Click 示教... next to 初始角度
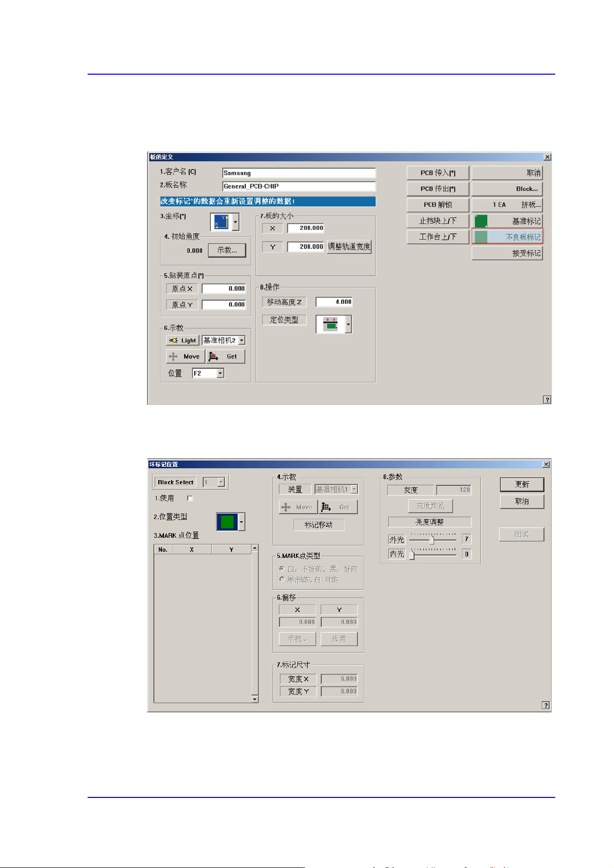The width and height of the screenshot is (614, 868). coord(227,250)
